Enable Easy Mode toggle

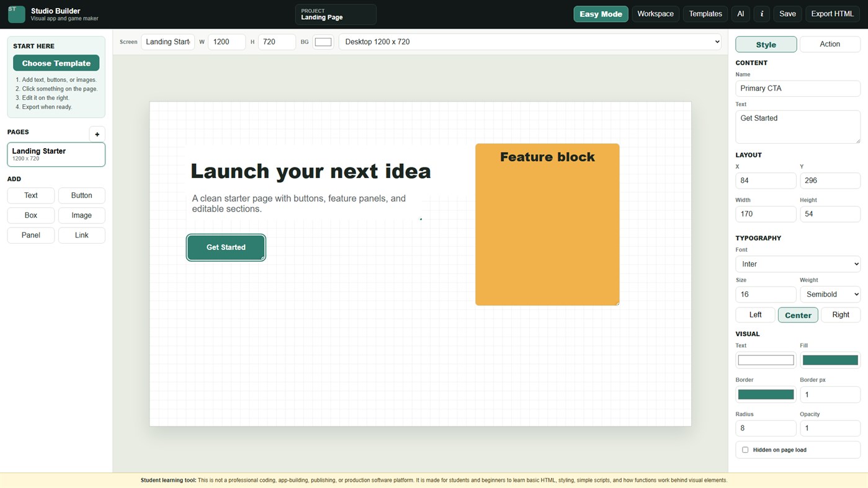pos(601,14)
